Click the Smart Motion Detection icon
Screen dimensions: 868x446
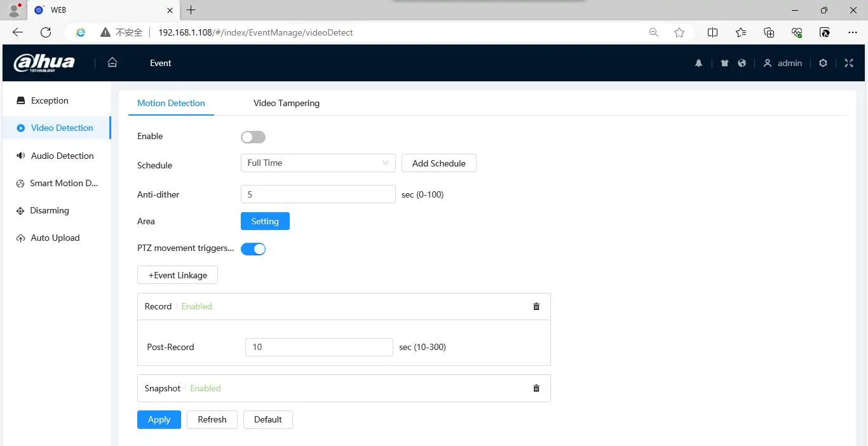tap(20, 183)
